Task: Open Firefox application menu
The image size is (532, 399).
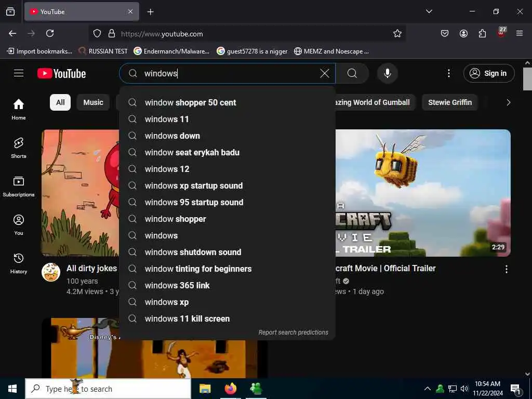Action: 520,33
